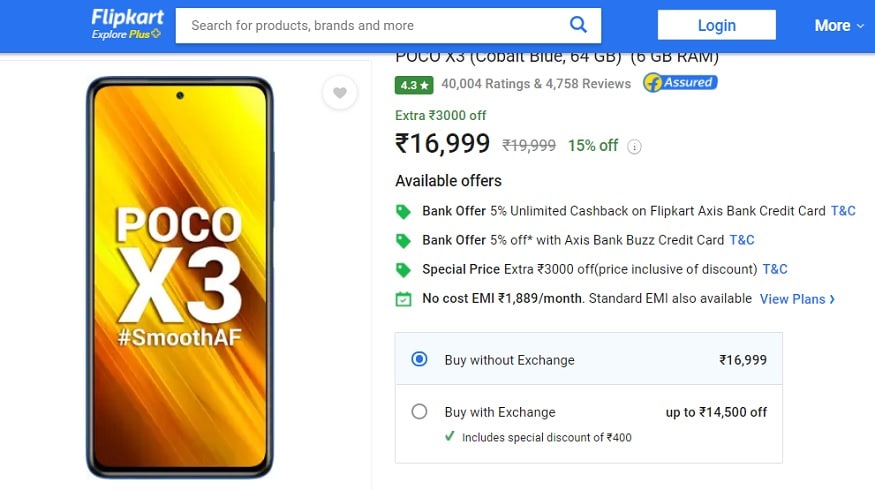Click green tag icon beside Special Price
The height and width of the screenshot is (490, 875).
[x=403, y=269]
